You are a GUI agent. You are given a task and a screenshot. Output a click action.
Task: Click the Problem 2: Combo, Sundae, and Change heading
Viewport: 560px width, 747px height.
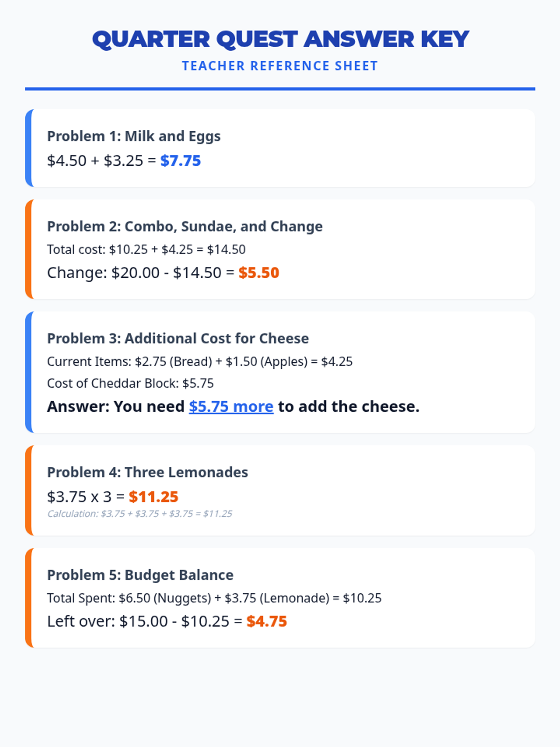pyautogui.click(x=185, y=226)
